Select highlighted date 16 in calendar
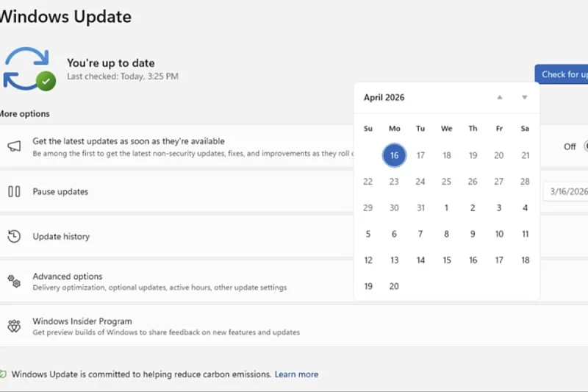The height and width of the screenshot is (392, 588). pos(394,155)
